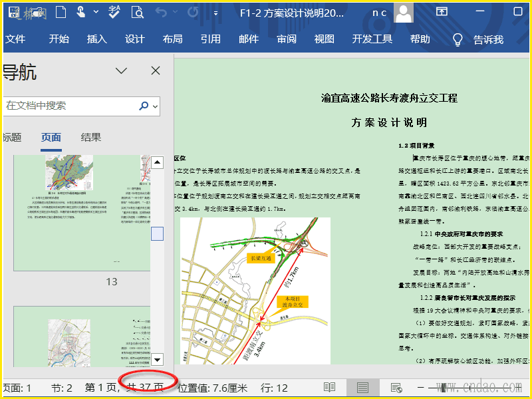The height and width of the screenshot is (399, 532).
Task: Open the touch mode dropdown arrow
Action: [x=96, y=12]
